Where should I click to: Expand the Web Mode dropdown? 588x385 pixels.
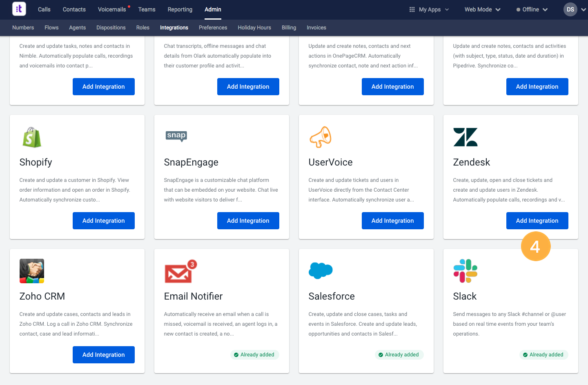(482, 9)
